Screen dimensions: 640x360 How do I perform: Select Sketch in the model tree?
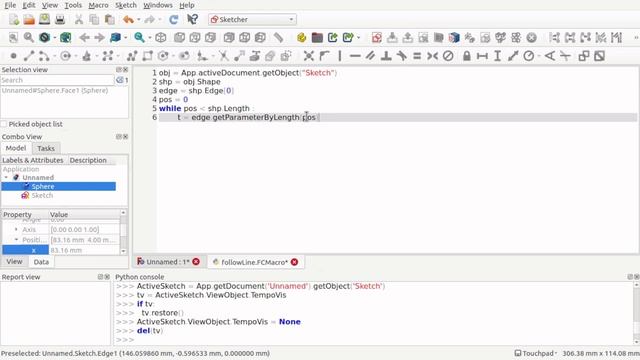pos(42,196)
